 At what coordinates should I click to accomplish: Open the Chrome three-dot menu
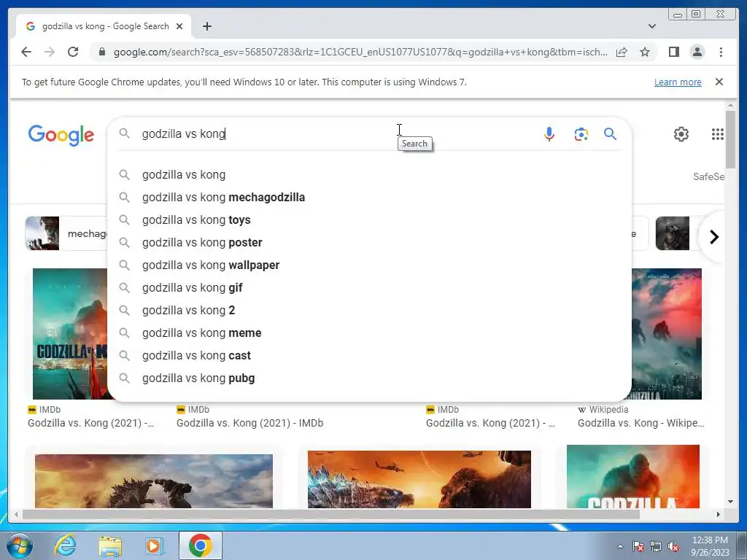click(x=721, y=52)
